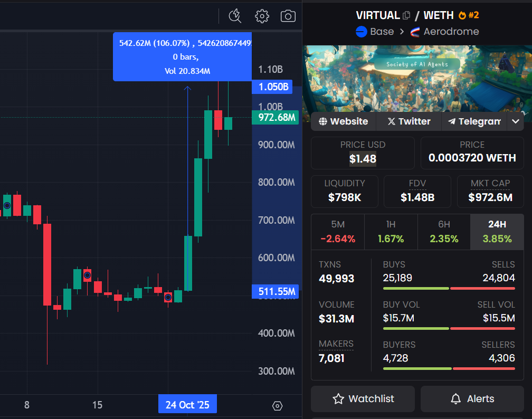This screenshot has width=532, height=419.
Task: Take chart snapshot with camera icon
Action: [288, 16]
